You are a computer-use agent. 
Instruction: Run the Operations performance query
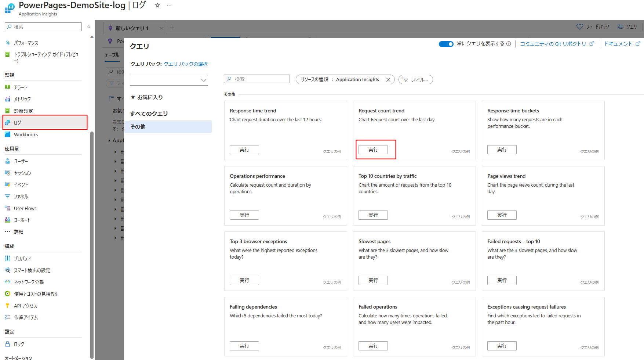pyautogui.click(x=244, y=215)
